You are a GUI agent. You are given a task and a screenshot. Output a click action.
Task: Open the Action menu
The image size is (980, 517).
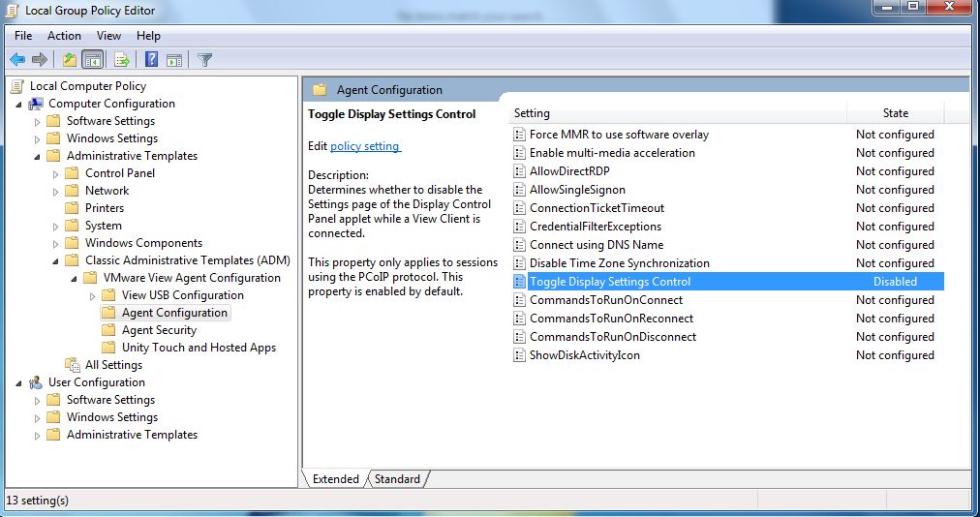[64, 36]
